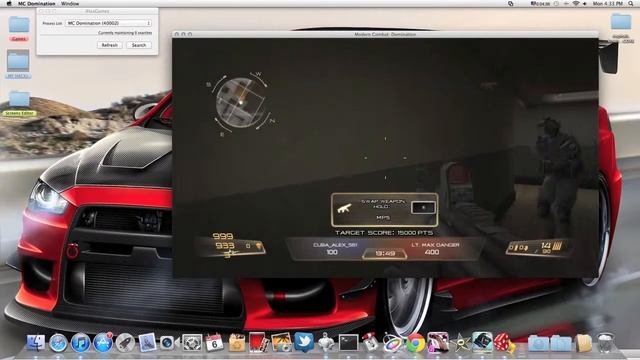Click the Spotlight search magnifier icon
This screenshot has height=360, width=640.
pos(631,4)
